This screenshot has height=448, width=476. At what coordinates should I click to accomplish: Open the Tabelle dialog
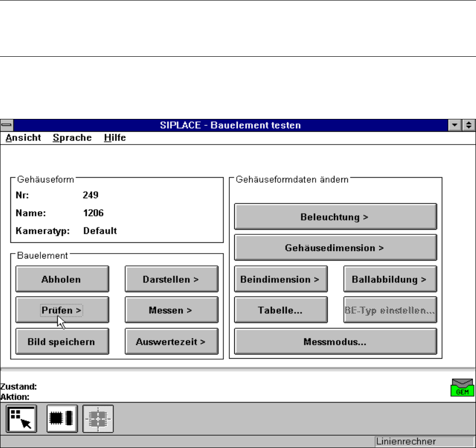280,310
